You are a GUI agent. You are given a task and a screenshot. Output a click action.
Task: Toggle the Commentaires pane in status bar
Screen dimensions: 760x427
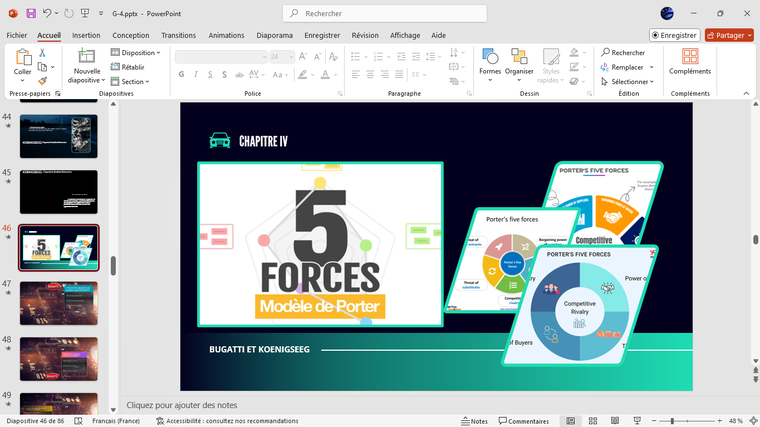coord(523,421)
